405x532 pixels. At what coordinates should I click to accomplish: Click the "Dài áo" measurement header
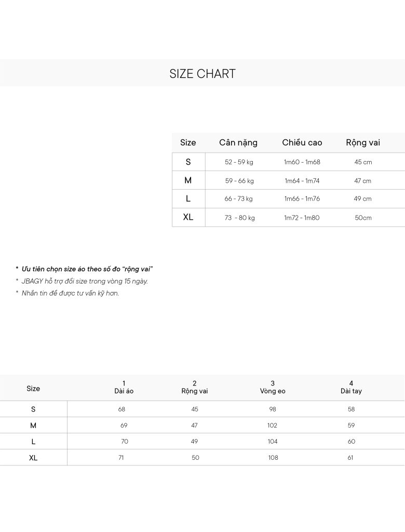pos(124,391)
